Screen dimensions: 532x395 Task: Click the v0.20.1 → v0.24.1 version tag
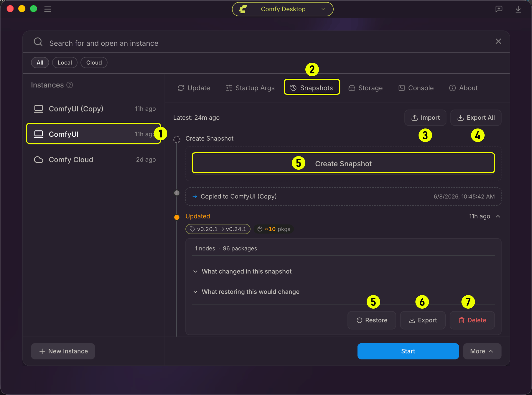click(218, 229)
